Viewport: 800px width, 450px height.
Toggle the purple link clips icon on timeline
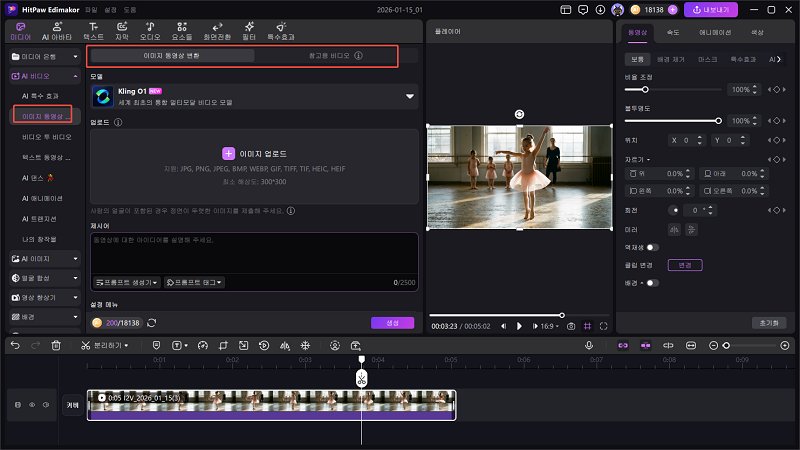[x=623, y=345]
